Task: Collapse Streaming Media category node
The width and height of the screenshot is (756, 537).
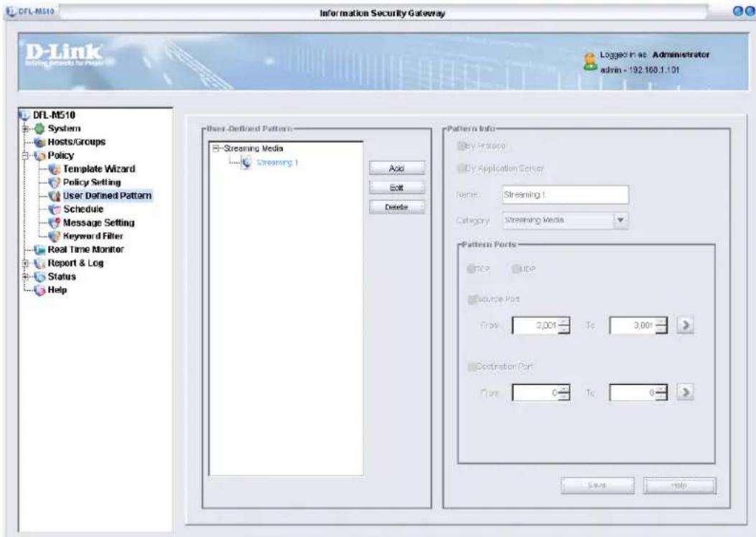Action: [215, 149]
